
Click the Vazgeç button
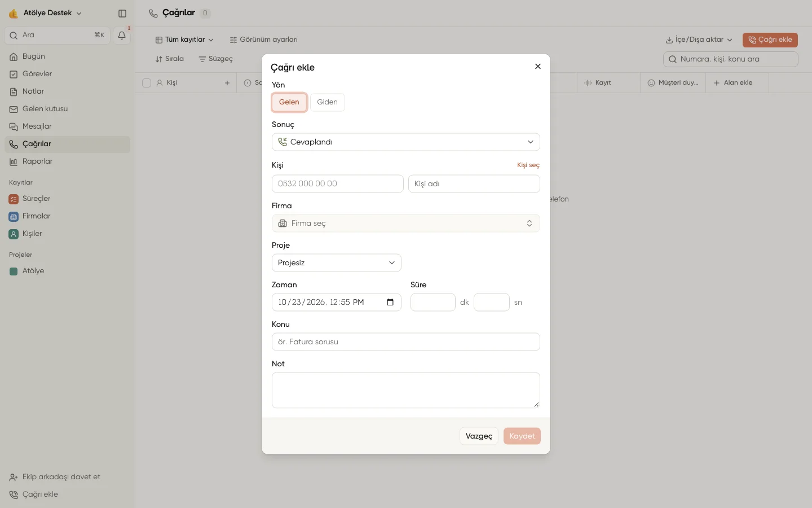click(479, 436)
